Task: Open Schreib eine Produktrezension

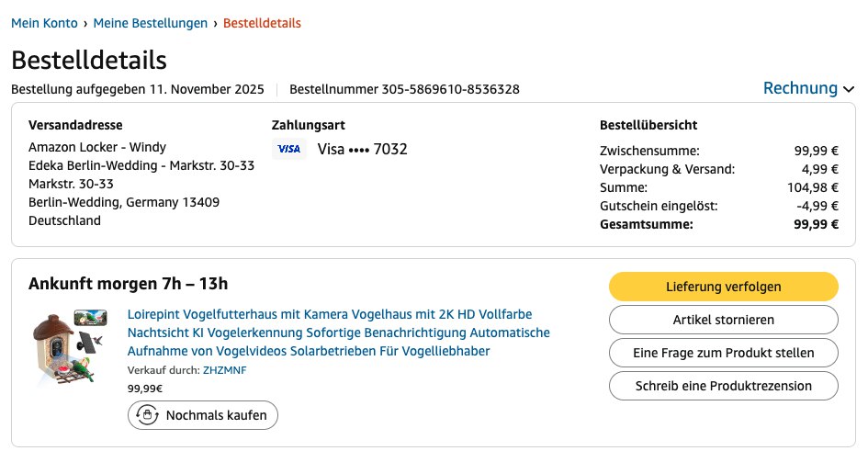Action: (x=723, y=386)
